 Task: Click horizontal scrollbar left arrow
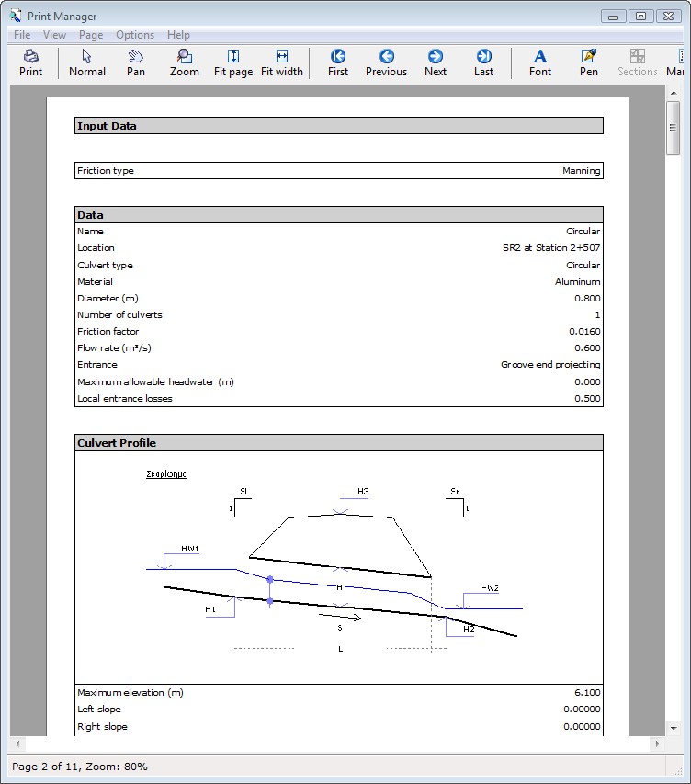point(17,744)
